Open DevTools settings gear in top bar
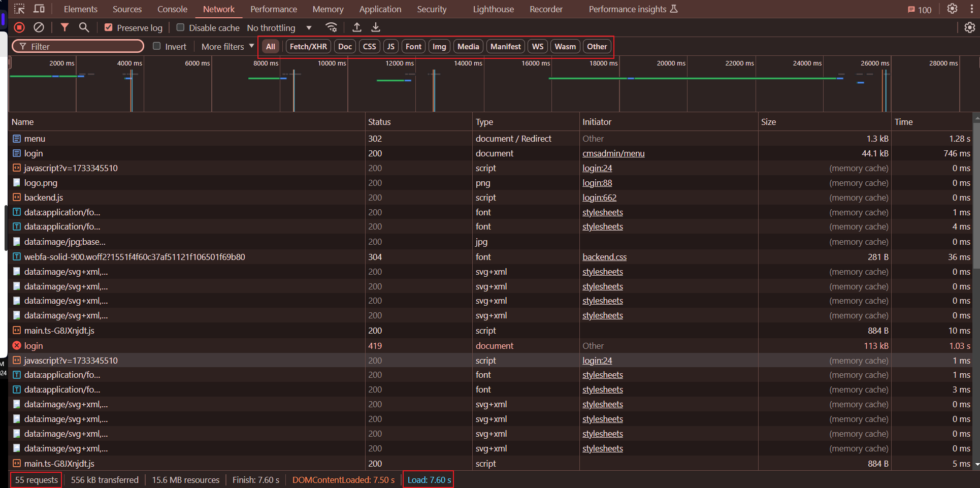The width and height of the screenshot is (980, 488). coord(952,9)
